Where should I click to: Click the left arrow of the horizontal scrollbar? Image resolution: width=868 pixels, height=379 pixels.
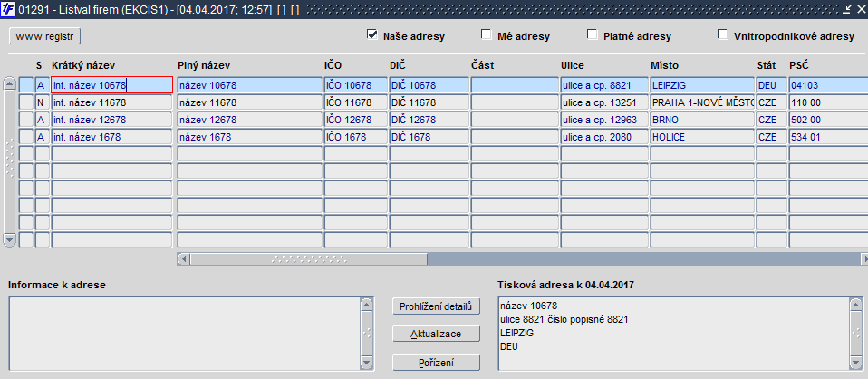pos(184,258)
